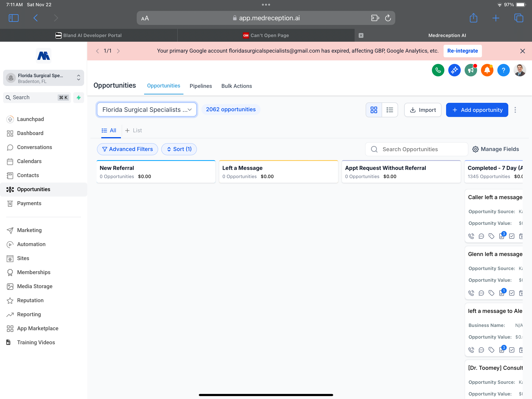Open App Marketplace in sidebar
Screen dimensions: 532x399
pyautogui.click(x=44, y=328)
